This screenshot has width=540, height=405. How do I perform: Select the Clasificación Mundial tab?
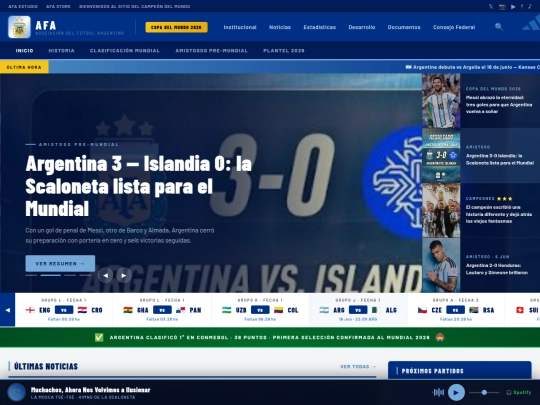[125, 51]
